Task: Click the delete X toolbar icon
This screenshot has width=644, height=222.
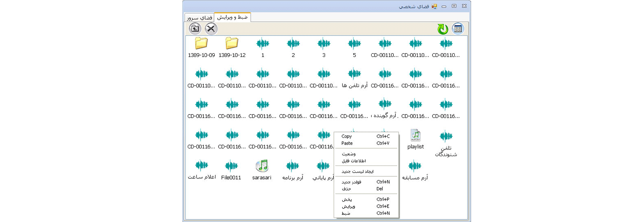Action: (211, 28)
